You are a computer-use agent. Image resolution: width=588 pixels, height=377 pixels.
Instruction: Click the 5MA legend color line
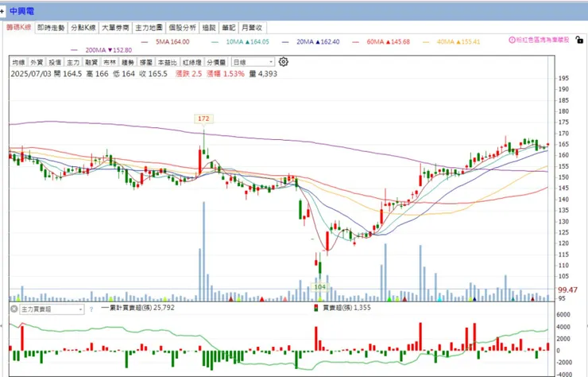[145, 42]
